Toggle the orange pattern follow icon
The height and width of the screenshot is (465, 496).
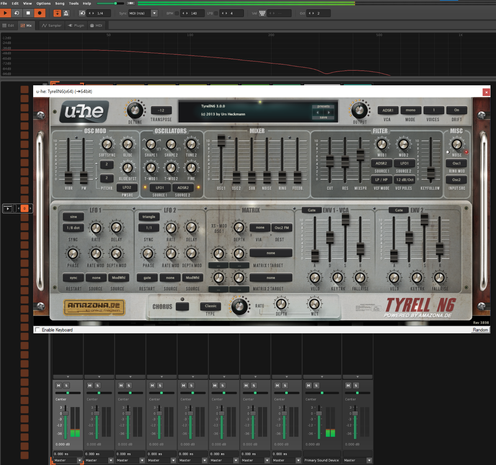click(57, 13)
